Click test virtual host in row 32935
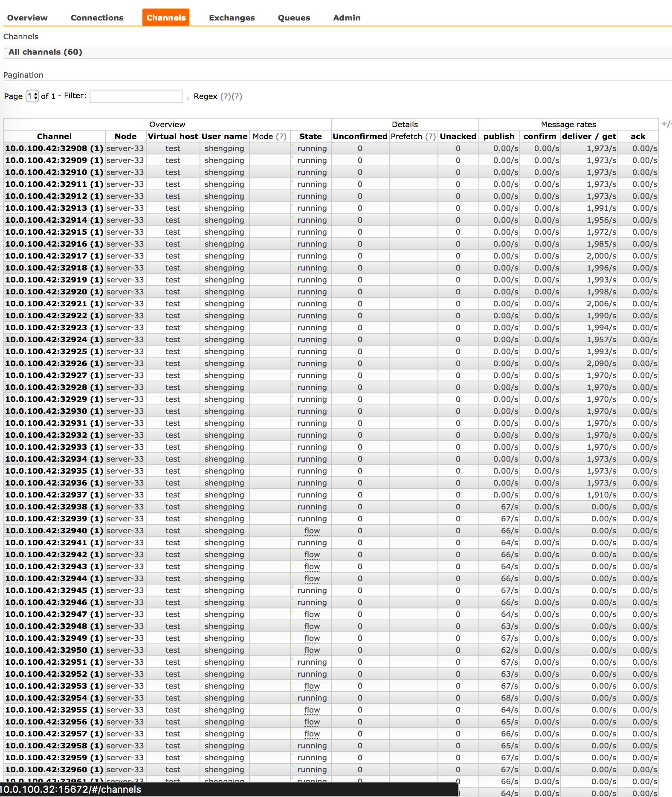Viewport: 672px width, 797px height. click(x=173, y=471)
